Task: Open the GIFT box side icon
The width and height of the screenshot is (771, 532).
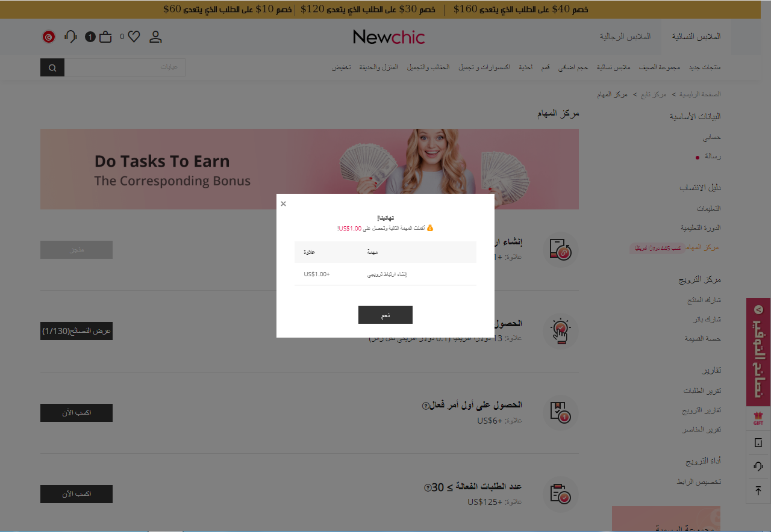Action: tap(758, 418)
